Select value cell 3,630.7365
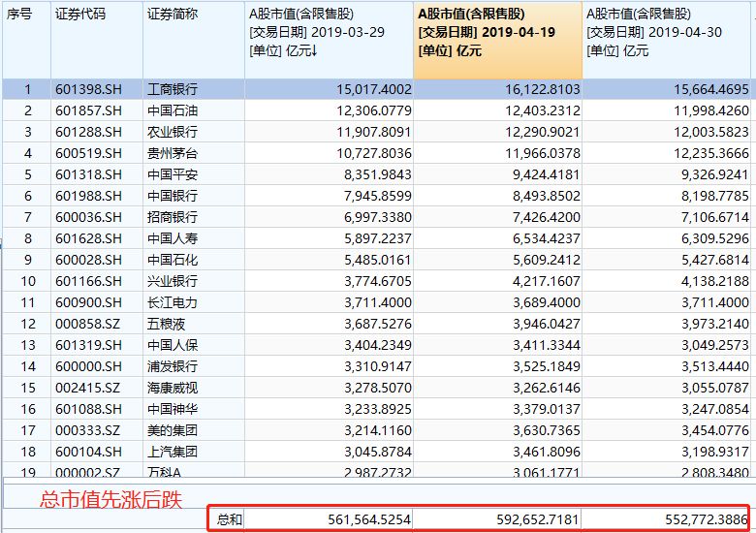This screenshot has height=533, width=756. [x=497, y=430]
